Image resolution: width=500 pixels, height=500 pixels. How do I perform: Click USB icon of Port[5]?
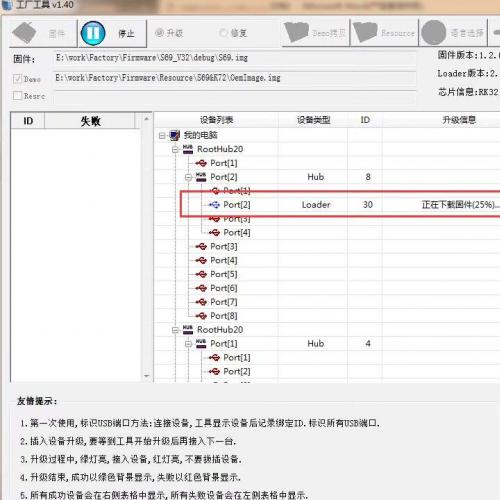(x=201, y=274)
